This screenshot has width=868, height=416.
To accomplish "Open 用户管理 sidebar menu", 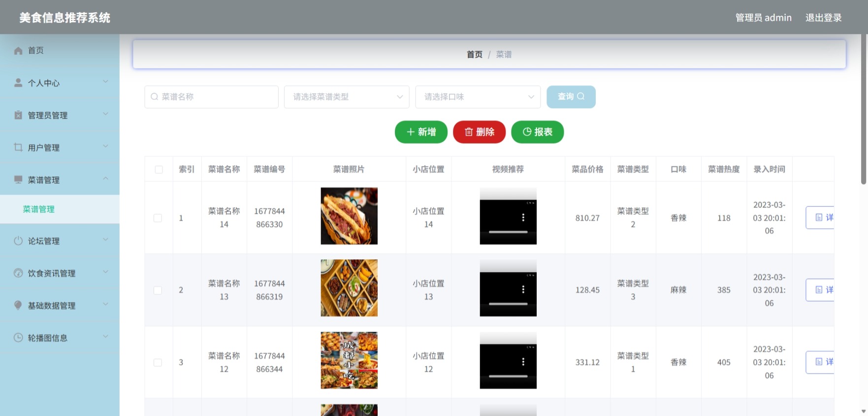I will tap(60, 147).
